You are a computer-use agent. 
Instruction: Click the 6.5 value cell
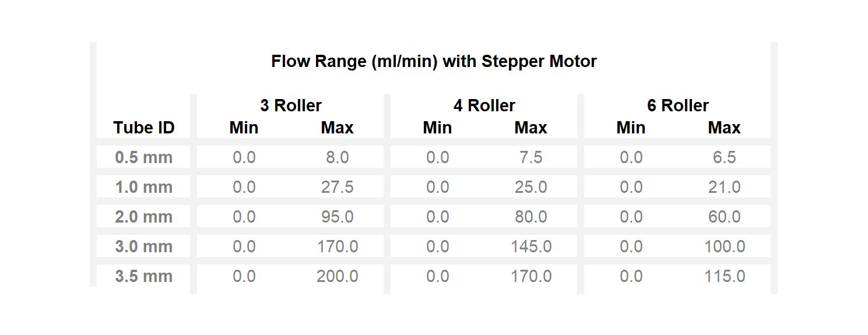click(725, 157)
